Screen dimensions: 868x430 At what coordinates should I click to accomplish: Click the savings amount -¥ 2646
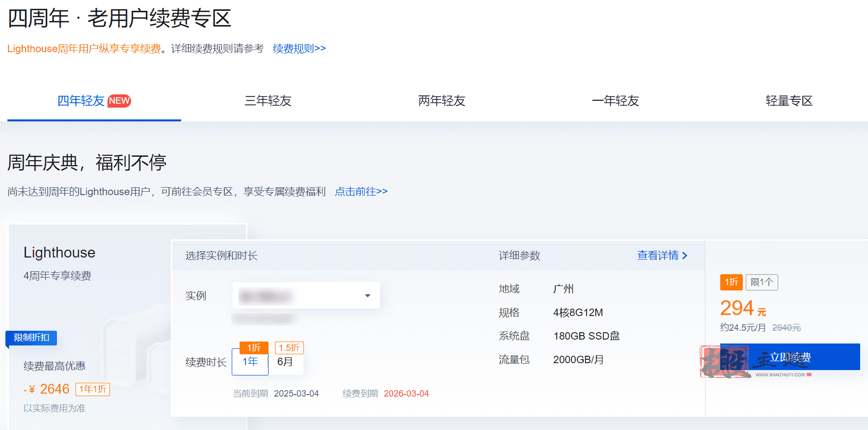[x=47, y=389]
